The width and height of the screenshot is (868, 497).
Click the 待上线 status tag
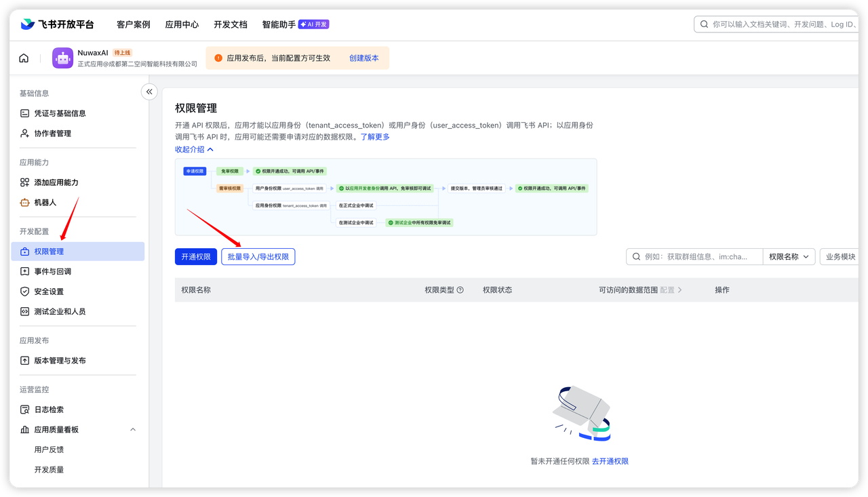(x=122, y=53)
